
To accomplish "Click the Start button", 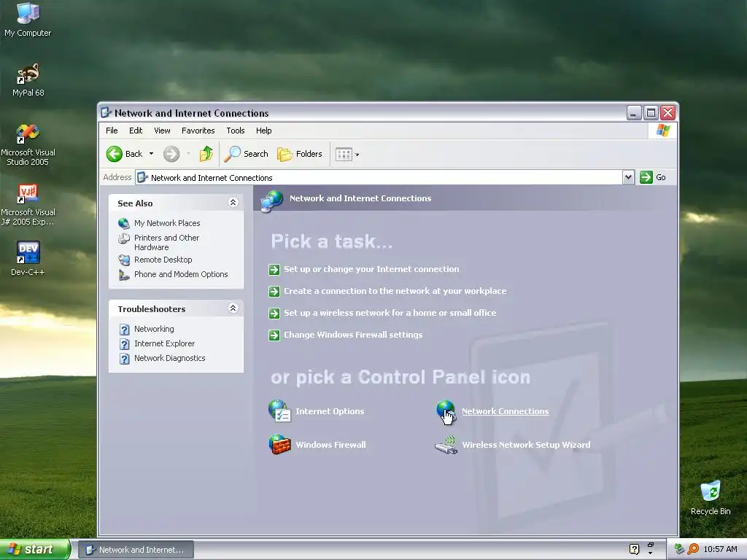I will [x=34, y=550].
